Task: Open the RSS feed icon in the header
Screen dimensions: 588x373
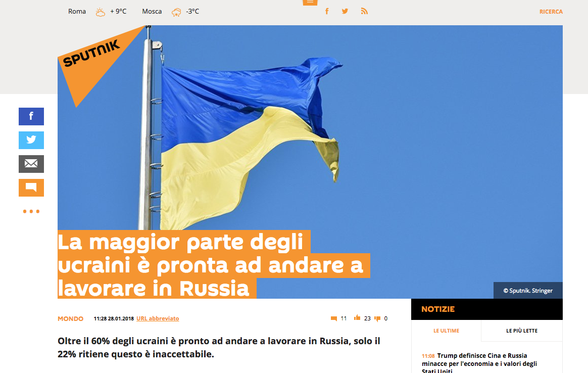Action: point(364,11)
